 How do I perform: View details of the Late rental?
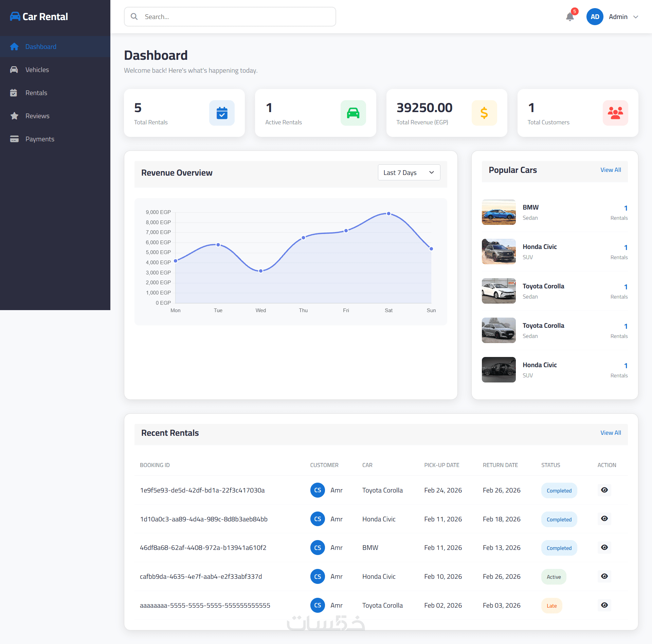point(604,605)
